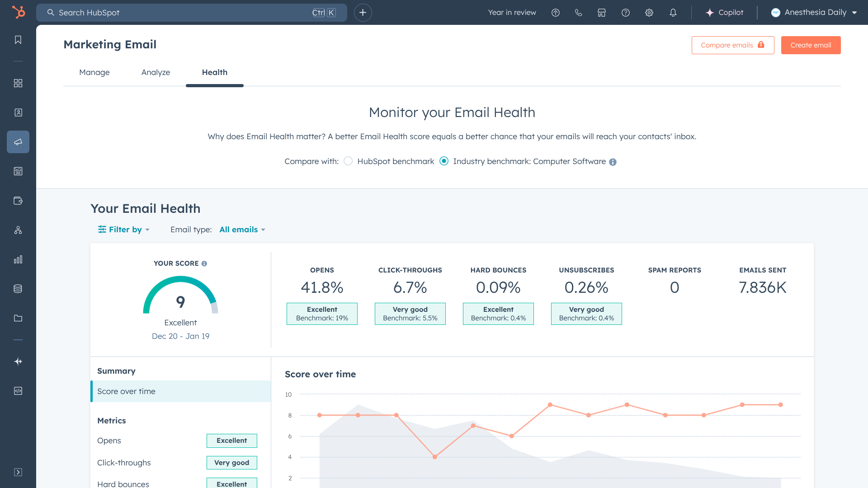Expand the Filter by dropdown
Image resolution: width=868 pixels, height=488 pixels.
tap(124, 230)
